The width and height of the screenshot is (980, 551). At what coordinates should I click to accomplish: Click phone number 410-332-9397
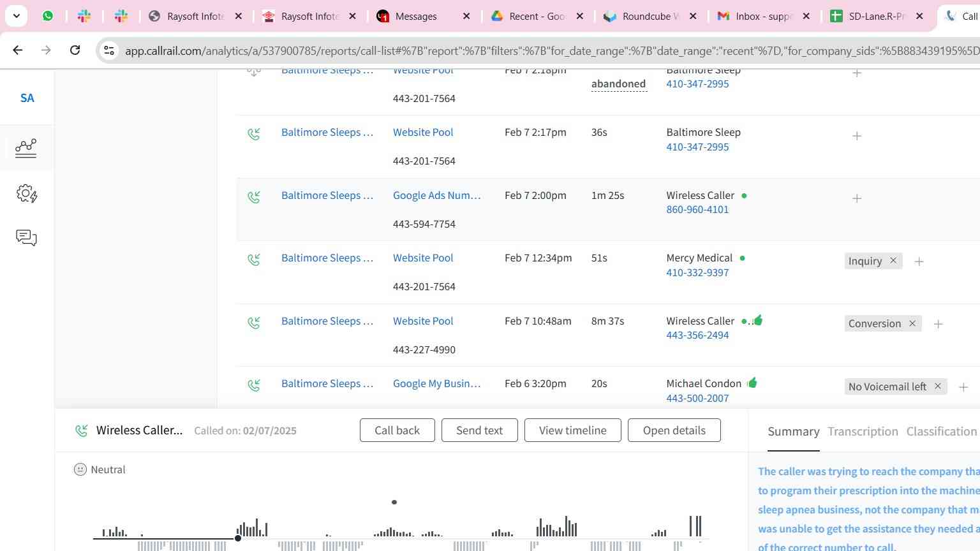(697, 272)
